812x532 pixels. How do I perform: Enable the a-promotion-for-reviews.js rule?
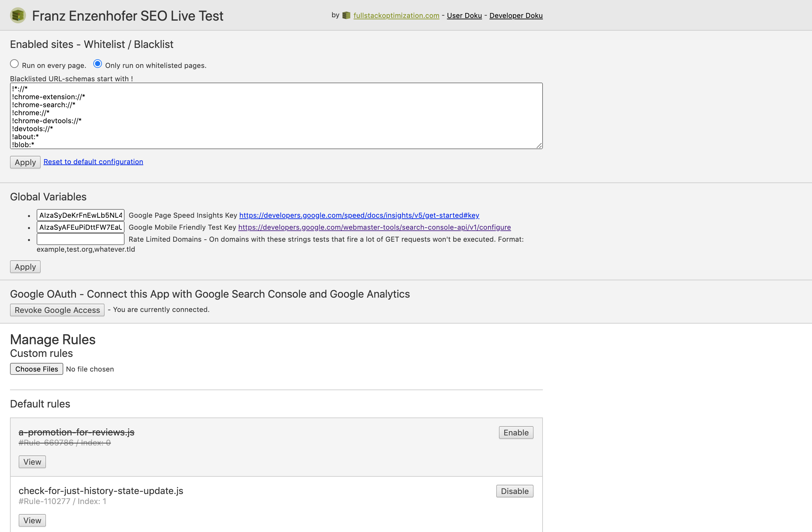click(516, 432)
